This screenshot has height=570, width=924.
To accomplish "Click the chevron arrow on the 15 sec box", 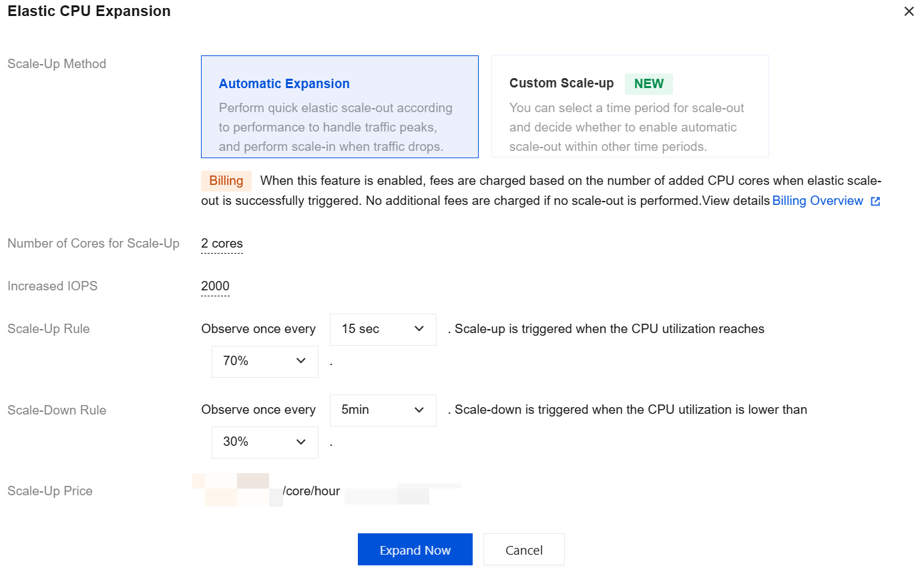I will (419, 329).
